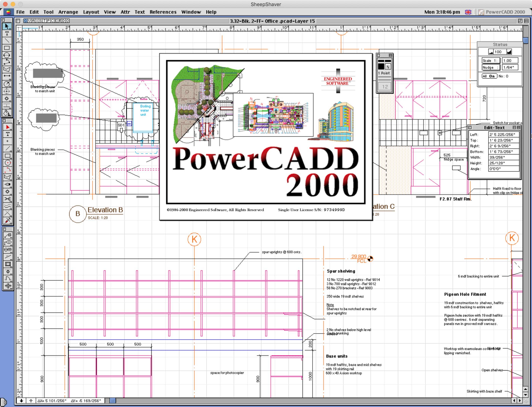
Task: Open the References menu
Action: coord(163,12)
